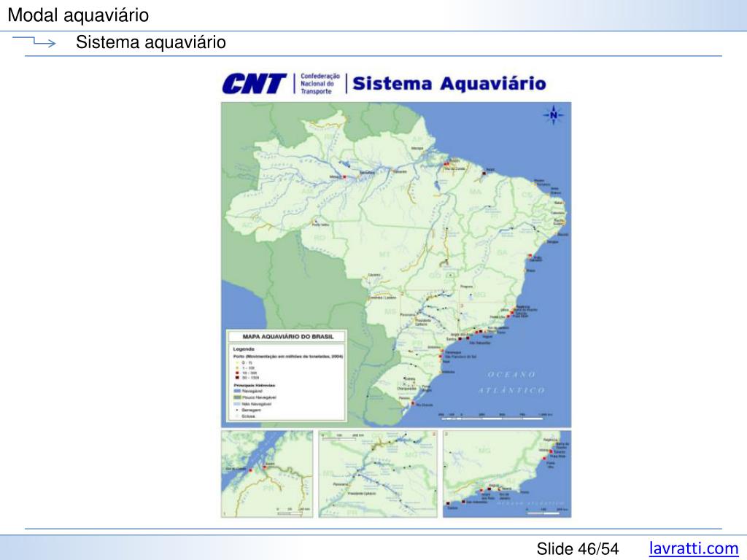Click 'Confederação Nacional do Transporte' text
The image size is (747, 560).
(320, 83)
